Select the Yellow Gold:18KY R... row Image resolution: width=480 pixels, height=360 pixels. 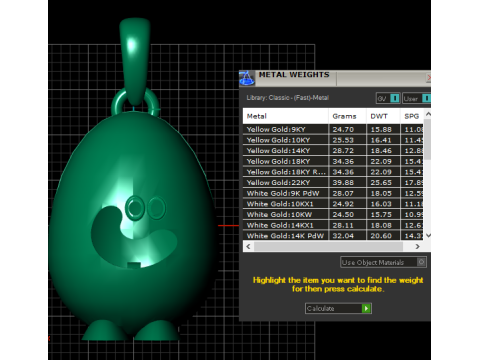tap(333, 172)
